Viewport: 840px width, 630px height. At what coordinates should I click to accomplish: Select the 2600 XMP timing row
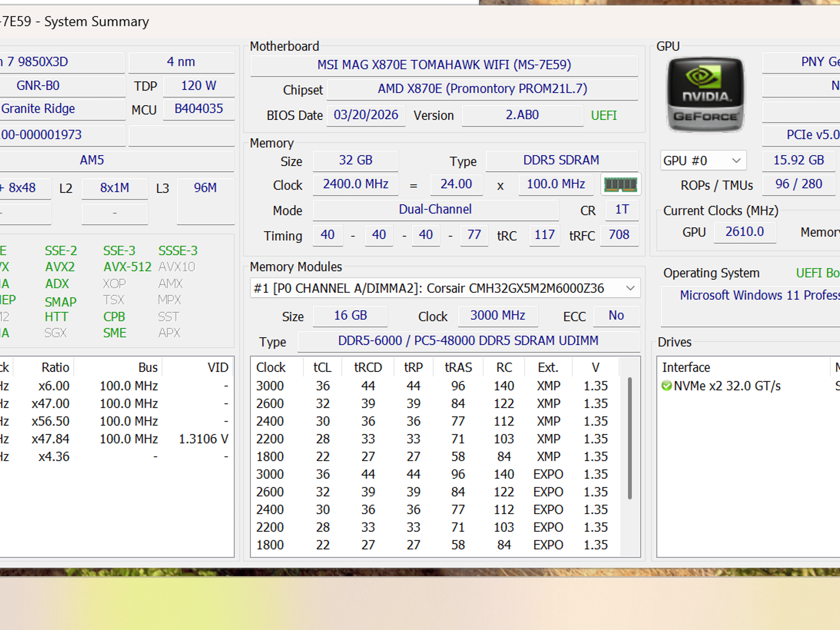[x=436, y=404]
